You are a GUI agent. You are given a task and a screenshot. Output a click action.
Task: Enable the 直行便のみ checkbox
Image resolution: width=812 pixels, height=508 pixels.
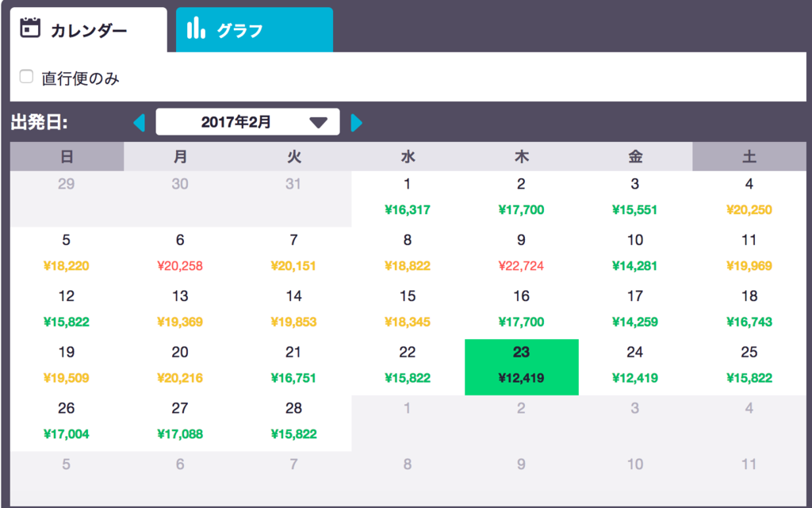pos(26,77)
